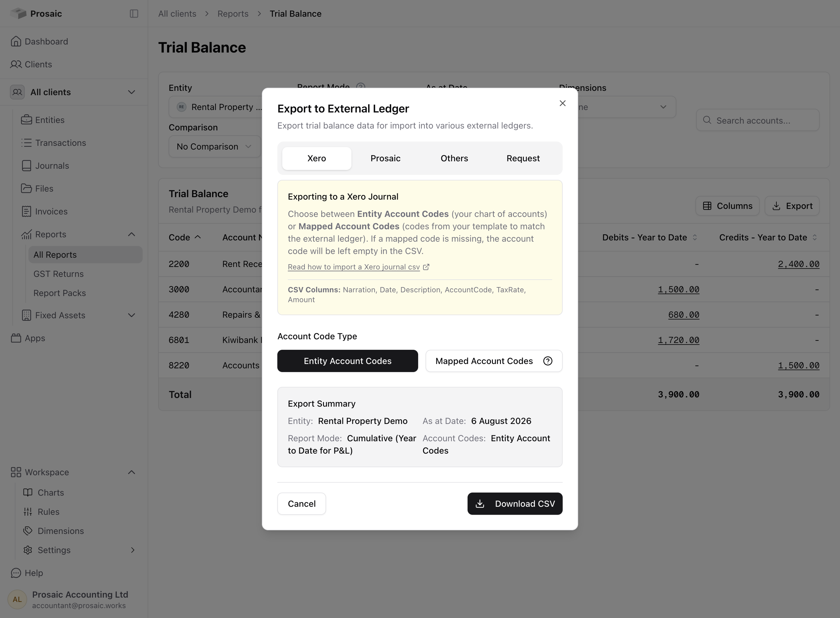Click the Download CSV button
This screenshot has height=618, width=840.
point(515,504)
